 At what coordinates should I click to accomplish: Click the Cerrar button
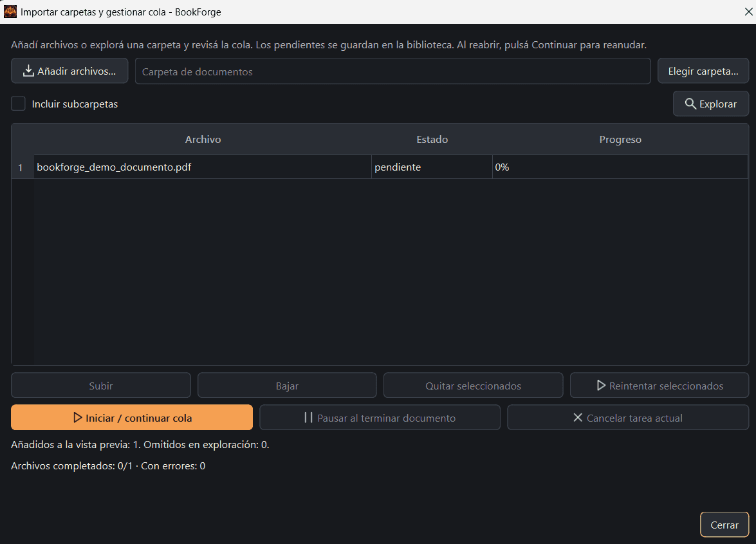[x=724, y=525]
